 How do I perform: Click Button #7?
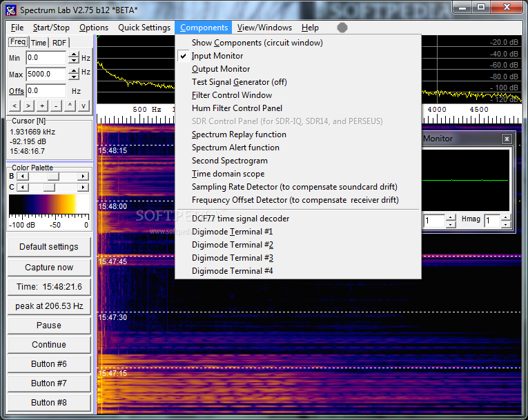[49, 383]
